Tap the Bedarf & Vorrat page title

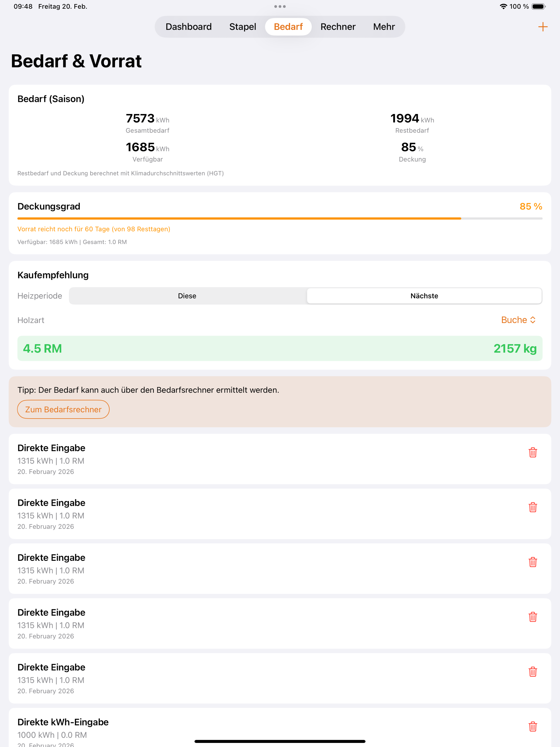(76, 61)
